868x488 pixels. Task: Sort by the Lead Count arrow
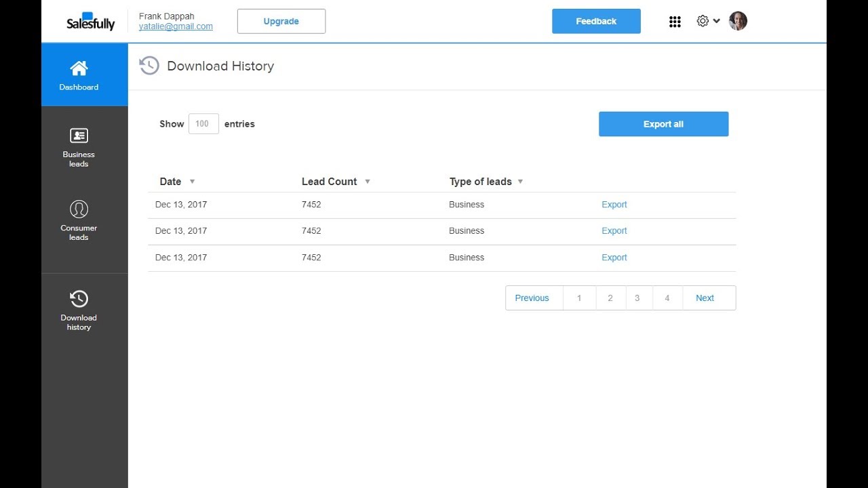tap(368, 182)
